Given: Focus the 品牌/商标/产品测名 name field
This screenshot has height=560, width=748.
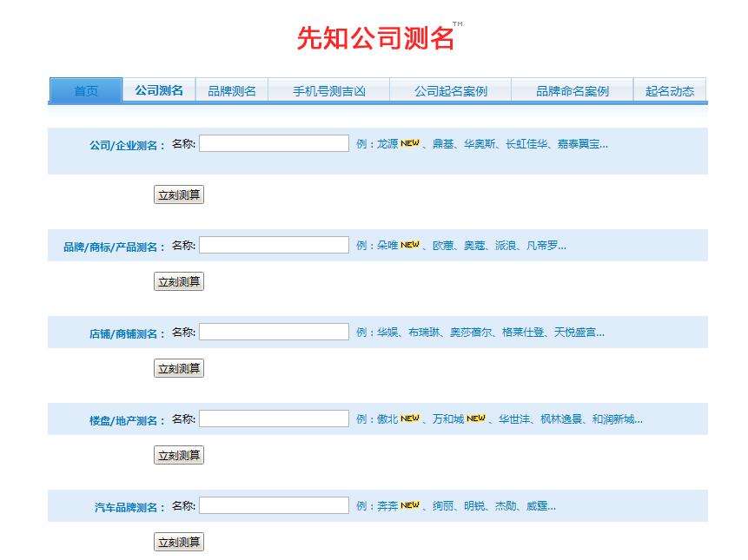Looking at the screenshot, I should coord(274,245).
